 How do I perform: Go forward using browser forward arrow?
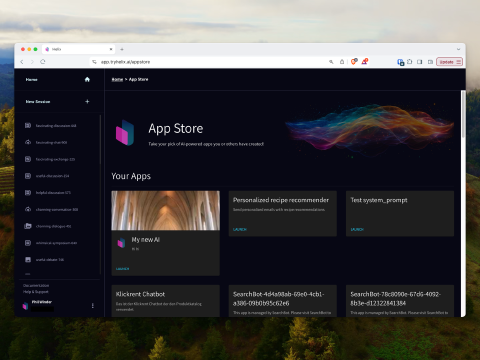(x=32, y=62)
